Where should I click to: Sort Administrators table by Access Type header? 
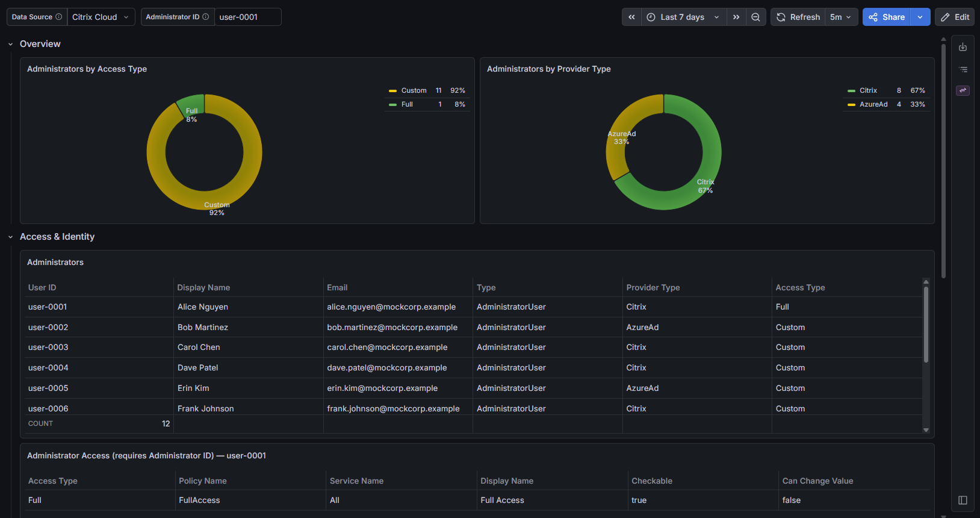click(800, 287)
